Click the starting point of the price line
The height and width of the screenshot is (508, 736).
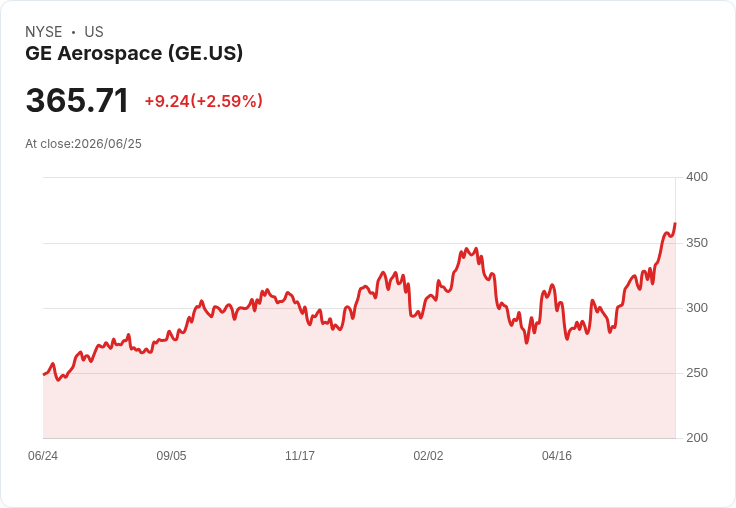44,374
